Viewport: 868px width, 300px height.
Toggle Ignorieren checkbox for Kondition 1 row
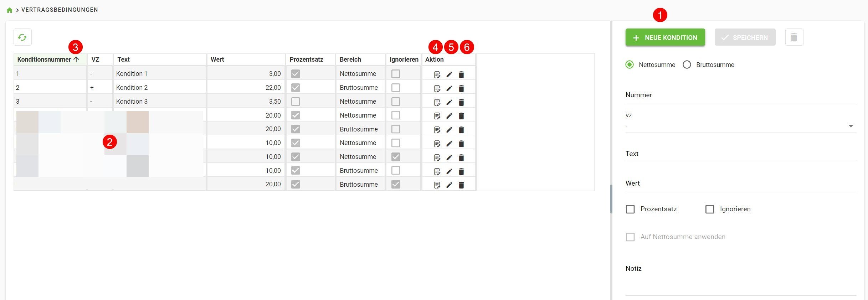[x=396, y=74]
